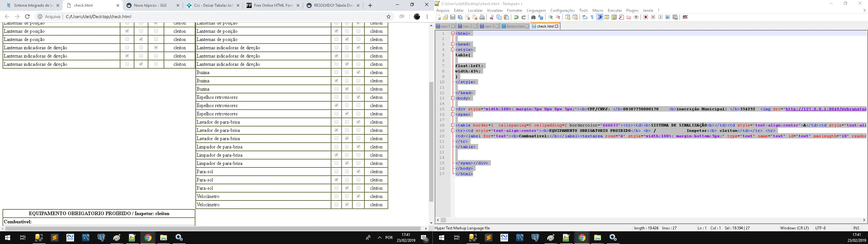Toggle word wrap icon in toolbar
This screenshot has width=868, height=244.
[585, 17]
